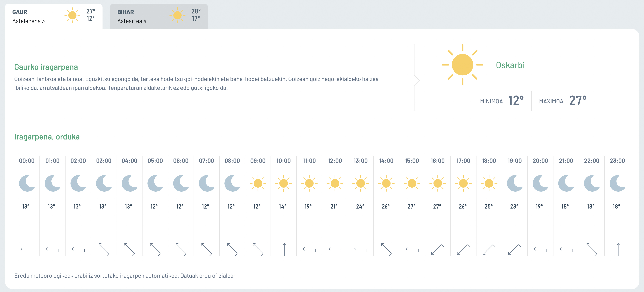Click the moon icon at 20:00
644x292 pixels.
coord(540,183)
